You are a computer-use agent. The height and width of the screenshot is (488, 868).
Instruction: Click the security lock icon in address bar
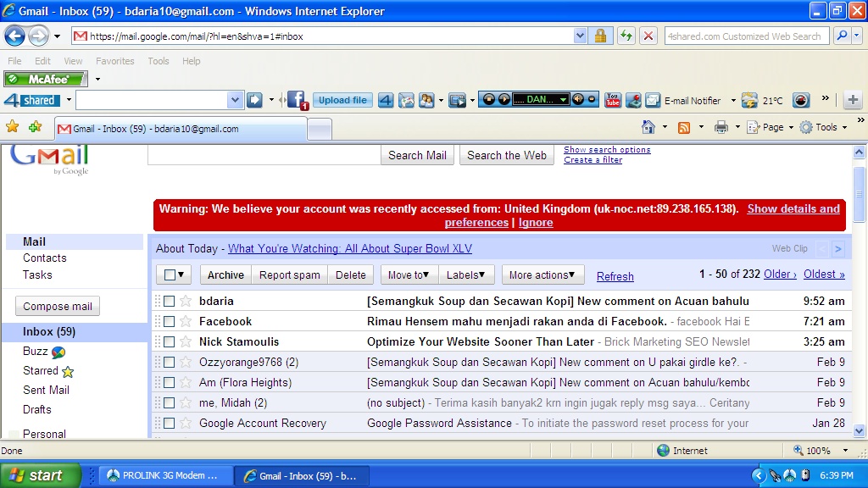click(x=600, y=36)
